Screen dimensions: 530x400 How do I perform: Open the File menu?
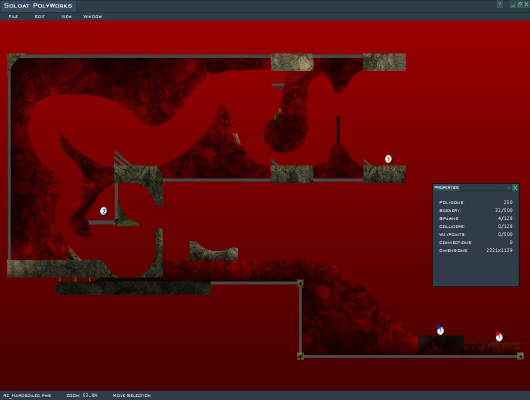click(13, 16)
